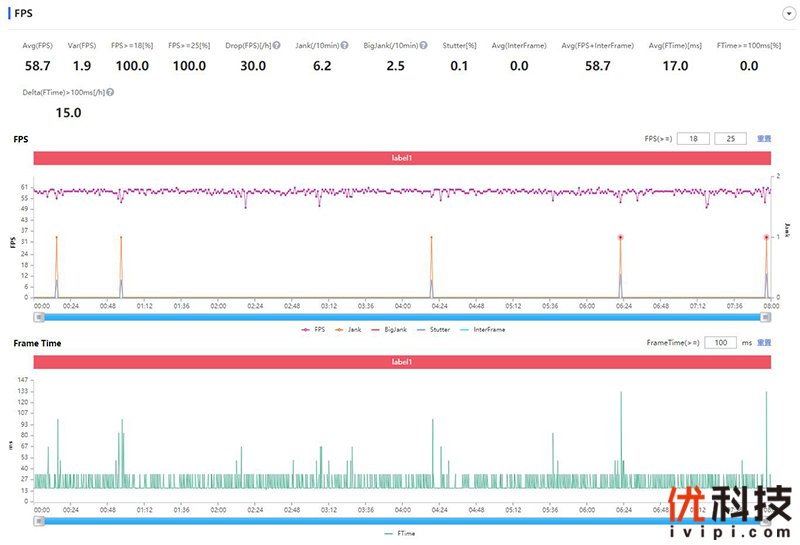Select label1 bar above the FPS chart
800x545 pixels.
coord(402,158)
